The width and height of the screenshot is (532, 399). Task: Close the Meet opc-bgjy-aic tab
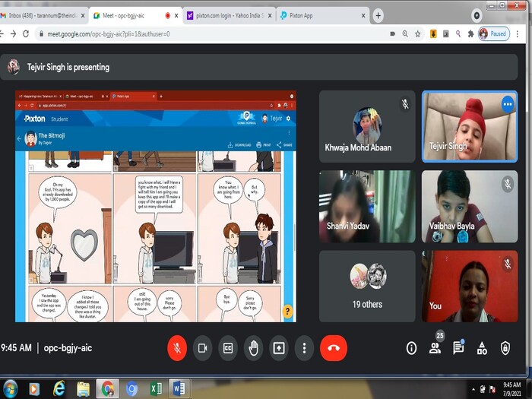pyautogui.click(x=176, y=16)
